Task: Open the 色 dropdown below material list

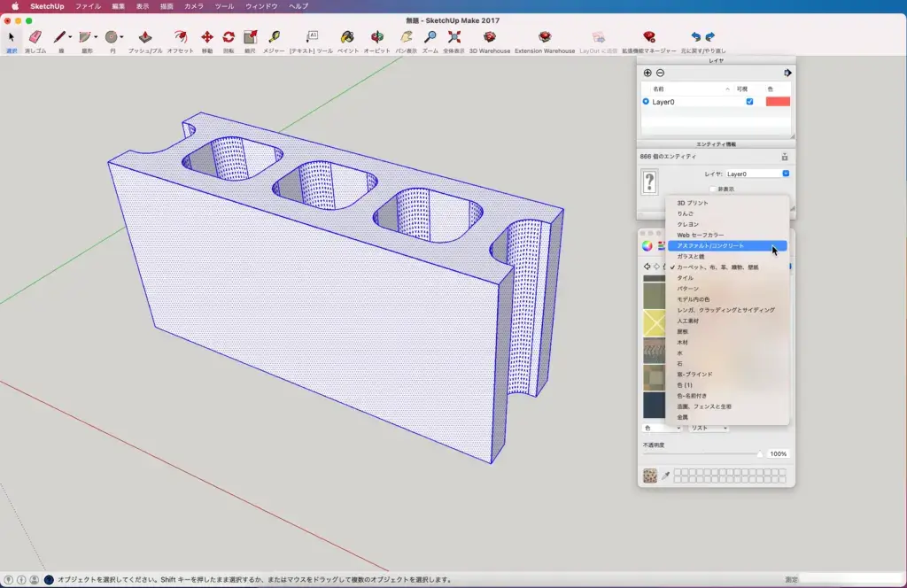Action: pos(662,428)
